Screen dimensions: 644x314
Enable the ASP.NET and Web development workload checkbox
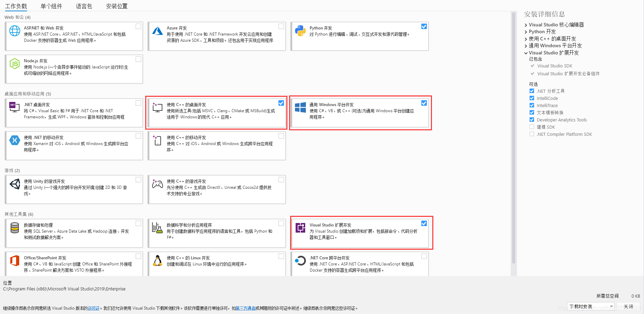pyautogui.click(x=138, y=26)
